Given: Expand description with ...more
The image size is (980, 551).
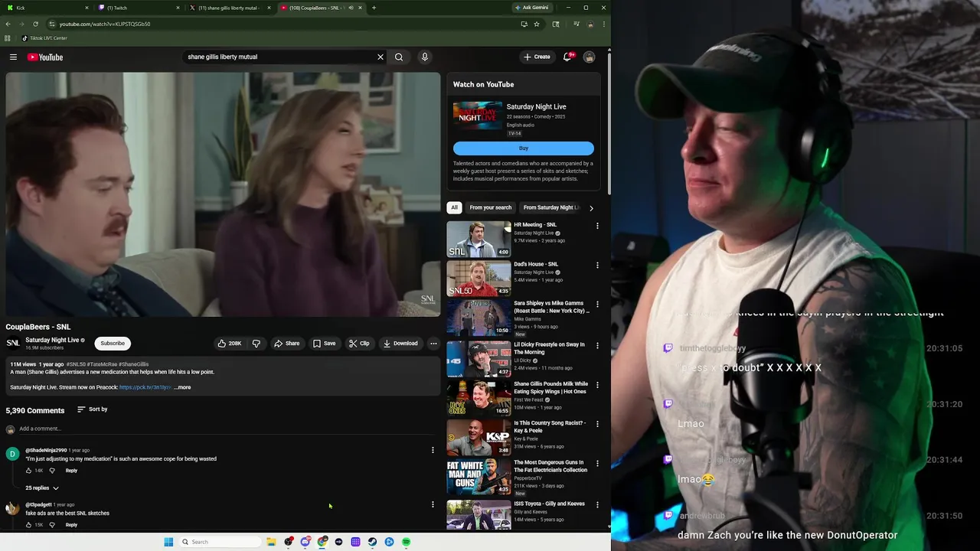Looking at the screenshot, I should point(182,387).
